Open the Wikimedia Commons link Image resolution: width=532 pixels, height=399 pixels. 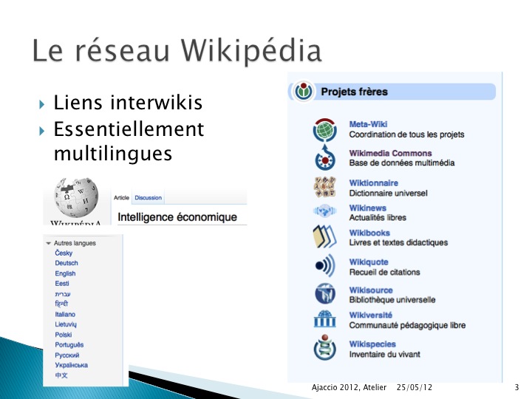pyautogui.click(x=391, y=153)
